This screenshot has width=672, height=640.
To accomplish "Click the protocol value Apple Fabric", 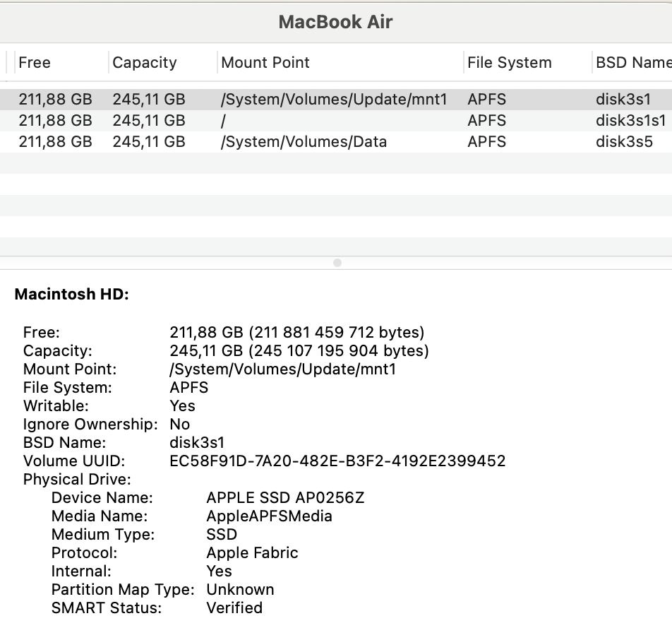I will [253, 553].
